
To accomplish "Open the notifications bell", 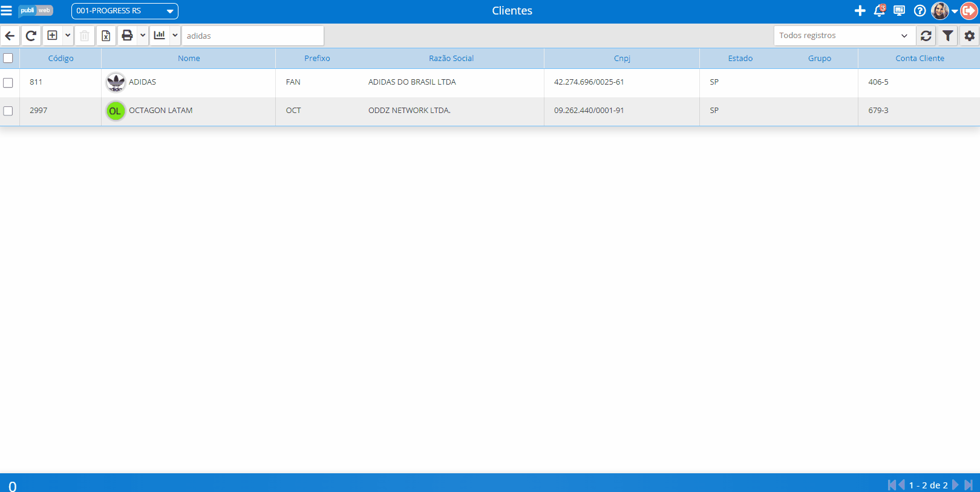I will [x=880, y=11].
